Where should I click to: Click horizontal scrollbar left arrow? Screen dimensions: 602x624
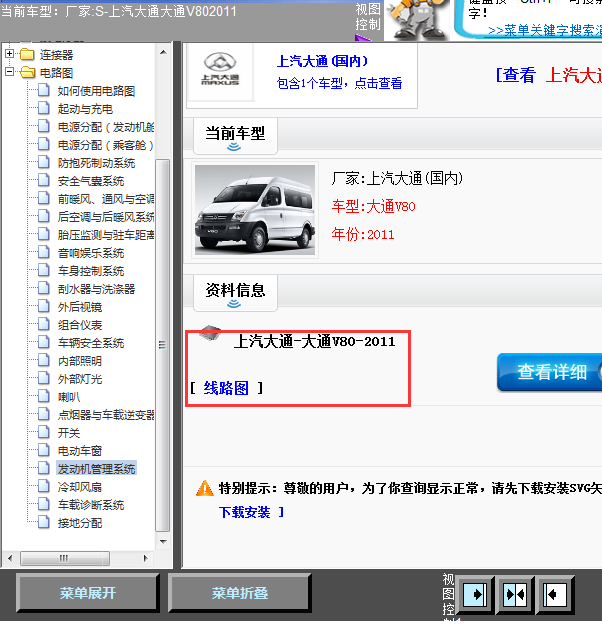point(10,558)
